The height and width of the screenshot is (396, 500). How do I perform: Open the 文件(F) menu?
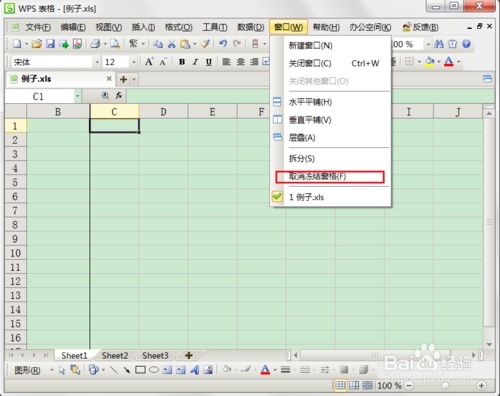pos(38,27)
